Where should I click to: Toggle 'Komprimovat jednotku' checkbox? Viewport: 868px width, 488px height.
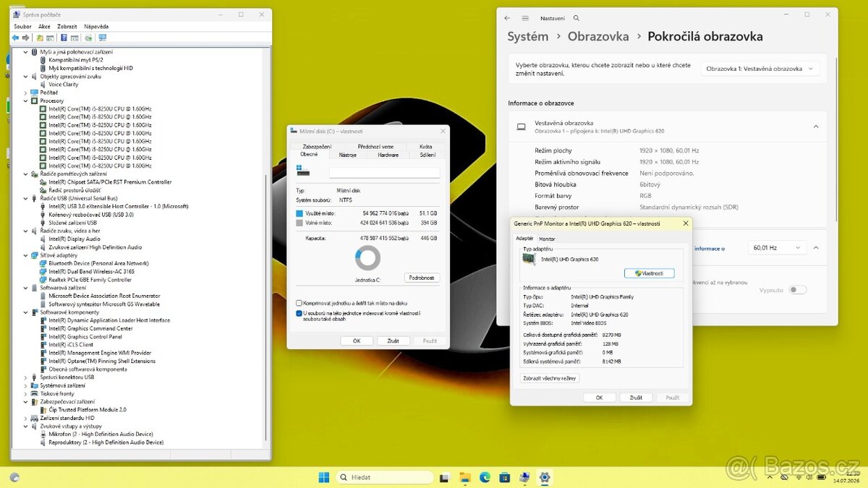pyautogui.click(x=299, y=303)
